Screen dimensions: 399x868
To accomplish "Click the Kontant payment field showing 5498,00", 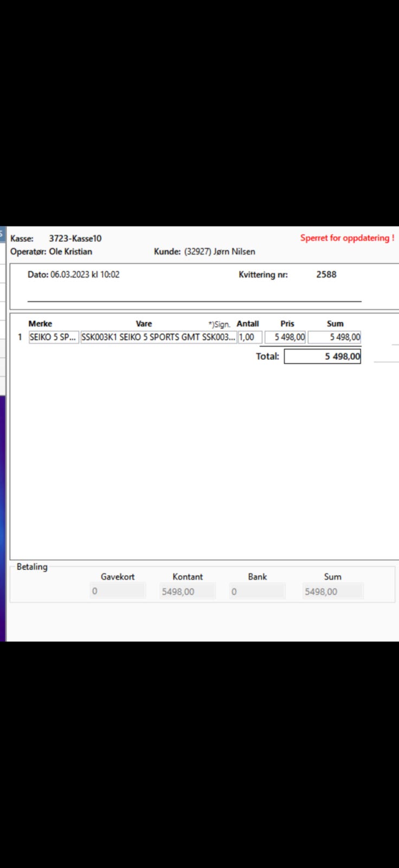I will [x=188, y=591].
